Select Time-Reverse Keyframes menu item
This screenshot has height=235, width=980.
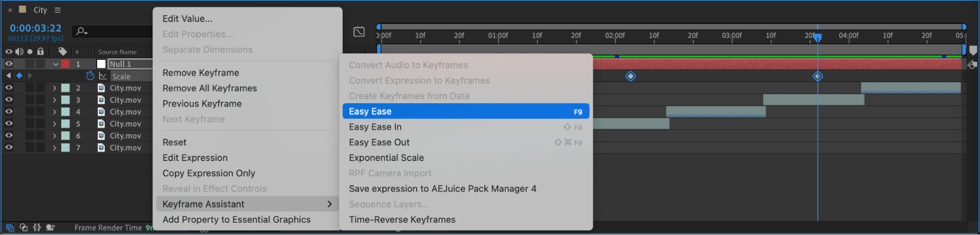[x=402, y=220]
